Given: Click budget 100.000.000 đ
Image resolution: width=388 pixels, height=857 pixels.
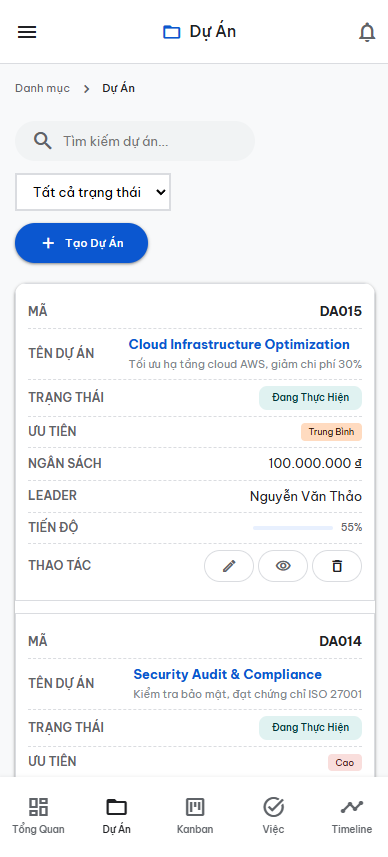Looking at the screenshot, I should coord(315,463).
